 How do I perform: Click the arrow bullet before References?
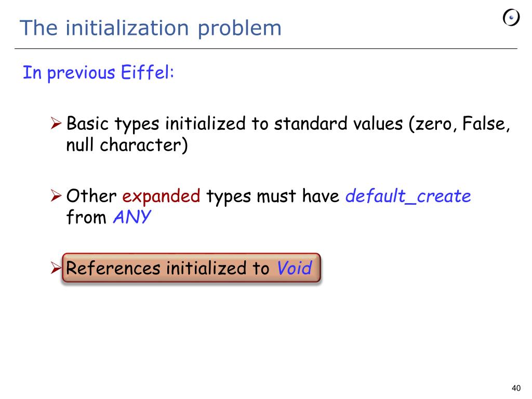(x=56, y=268)
